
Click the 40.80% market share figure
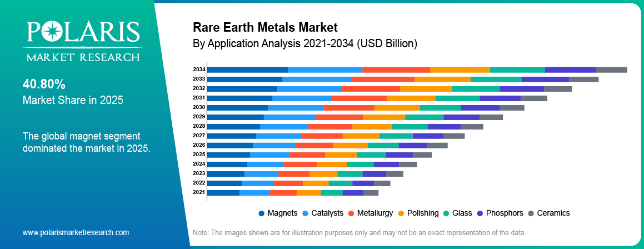click(x=44, y=84)
